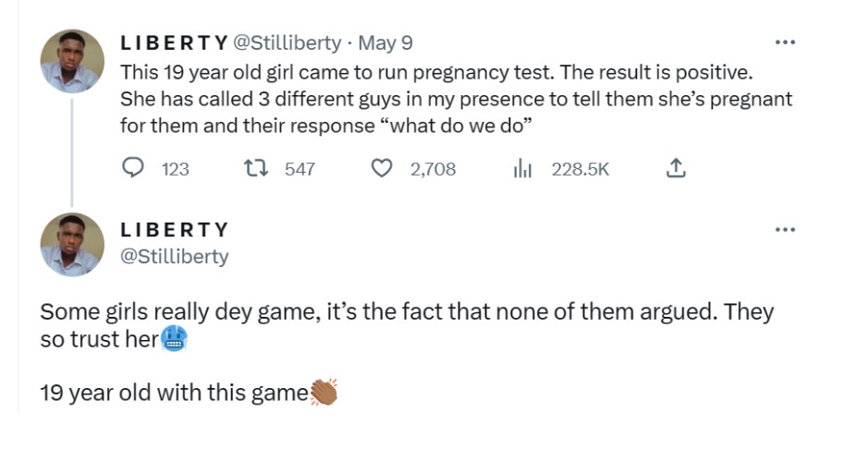
Task: Click the clapping hands emoji after 'this game'
Action: 324,393
